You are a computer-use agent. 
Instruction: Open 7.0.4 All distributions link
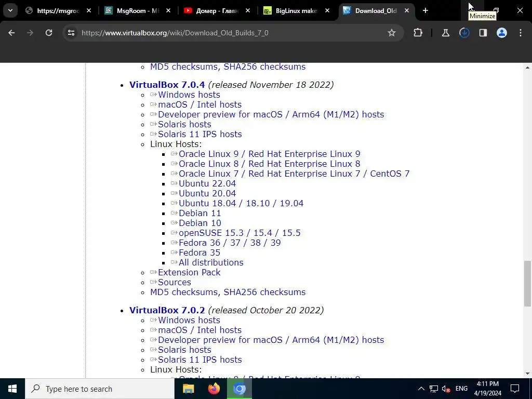click(x=211, y=262)
